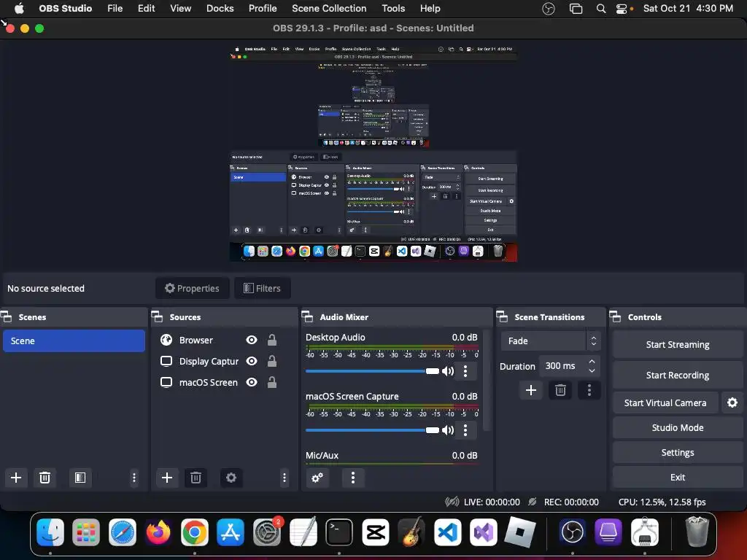Click the preview canvas thumbnail

(373, 153)
